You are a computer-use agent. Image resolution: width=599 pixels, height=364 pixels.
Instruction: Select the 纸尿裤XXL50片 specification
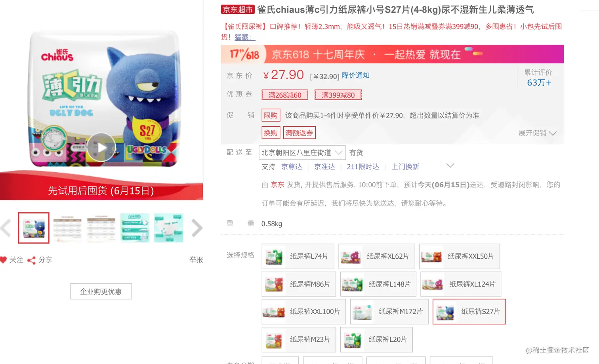pos(460,256)
